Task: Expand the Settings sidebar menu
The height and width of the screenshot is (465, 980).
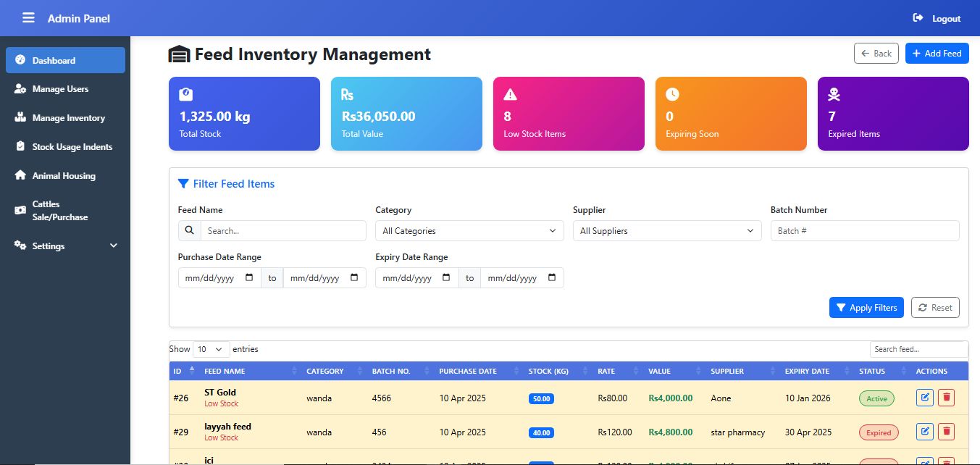Action: tap(65, 246)
